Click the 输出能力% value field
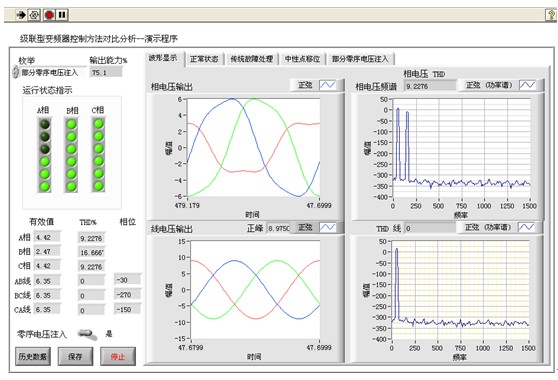Screen dimensions: 558x380 click(x=106, y=73)
